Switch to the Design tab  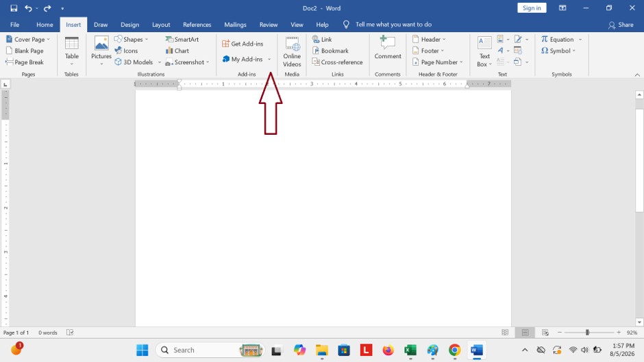click(129, 25)
